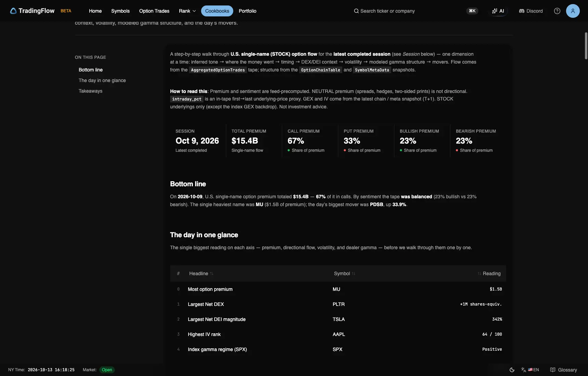Open Option Trades page
Screen dimensions: 588x376
click(x=154, y=11)
